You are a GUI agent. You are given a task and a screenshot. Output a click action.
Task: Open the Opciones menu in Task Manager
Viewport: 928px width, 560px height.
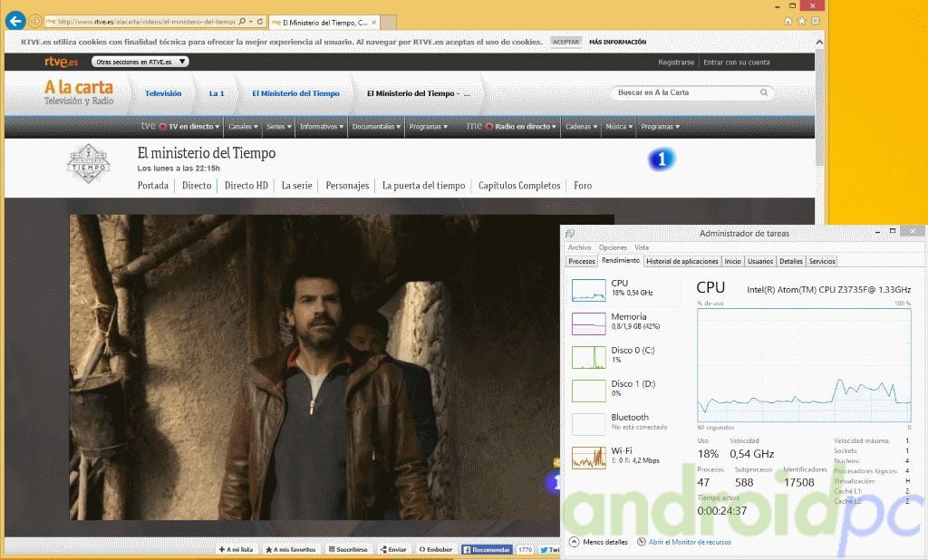(x=613, y=247)
